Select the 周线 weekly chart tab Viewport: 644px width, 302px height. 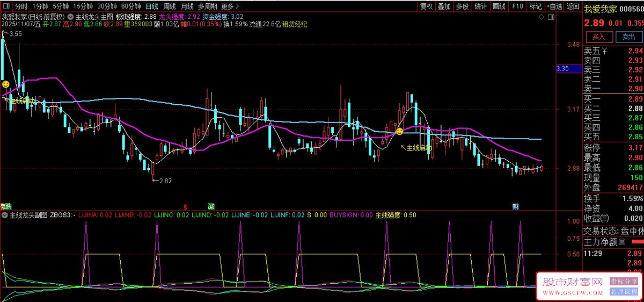(x=170, y=6)
